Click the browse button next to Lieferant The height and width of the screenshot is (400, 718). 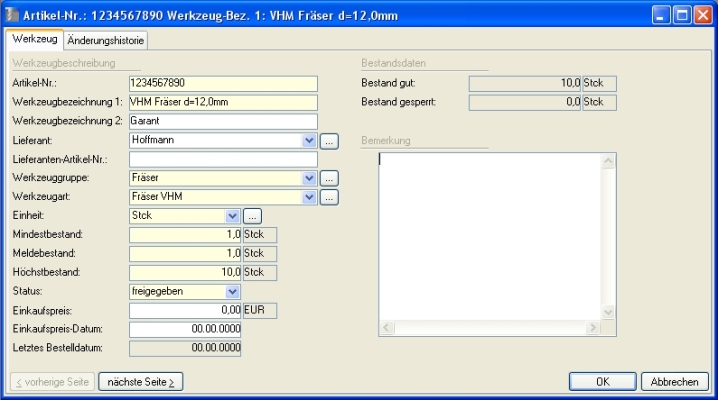tap(330, 140)
